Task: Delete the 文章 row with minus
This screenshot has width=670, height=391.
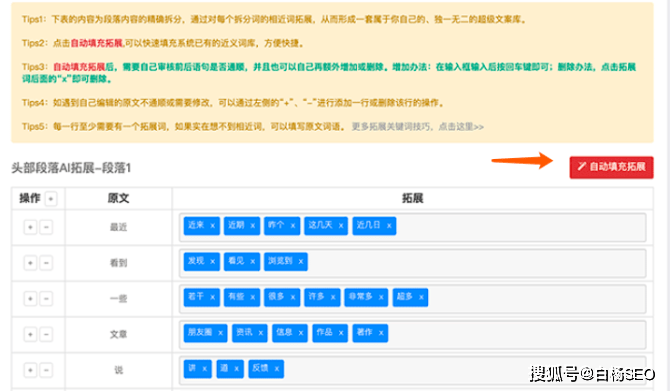Action: pos(46,334)
